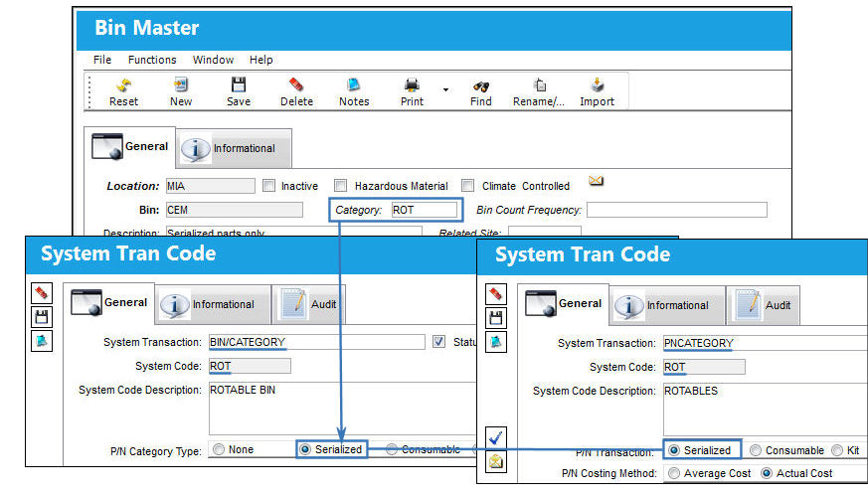Toggle the Hazardous Material checkbox

point(341,186)
